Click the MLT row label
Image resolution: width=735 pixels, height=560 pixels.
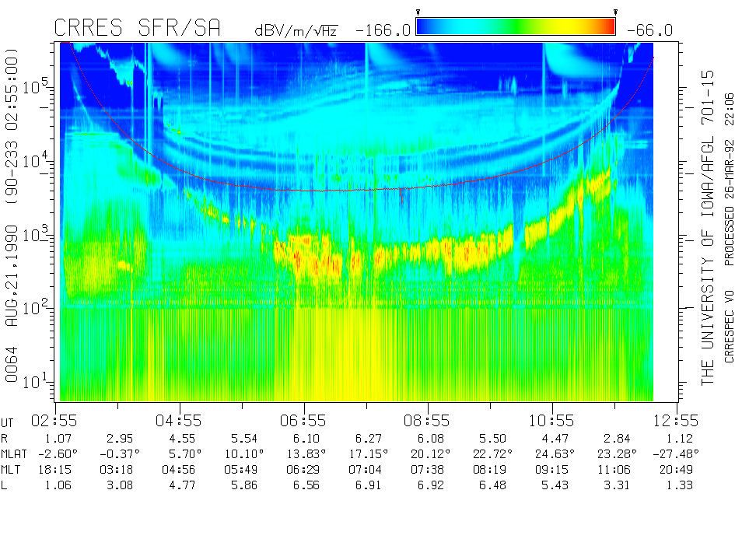(12, 471)
